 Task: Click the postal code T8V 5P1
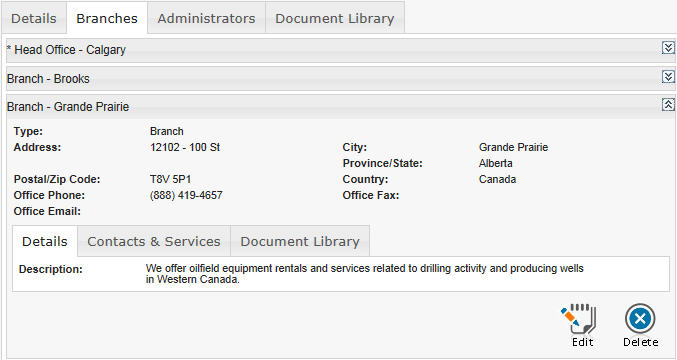(170, 179)
